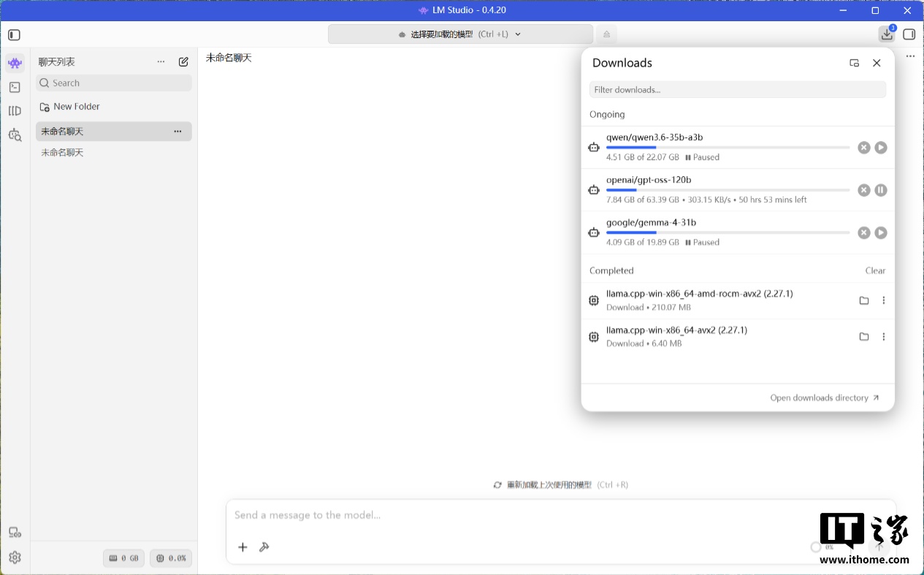Resume the gemma-4-31b download
Screen dimensions: 924x575
tap(881, 232)
